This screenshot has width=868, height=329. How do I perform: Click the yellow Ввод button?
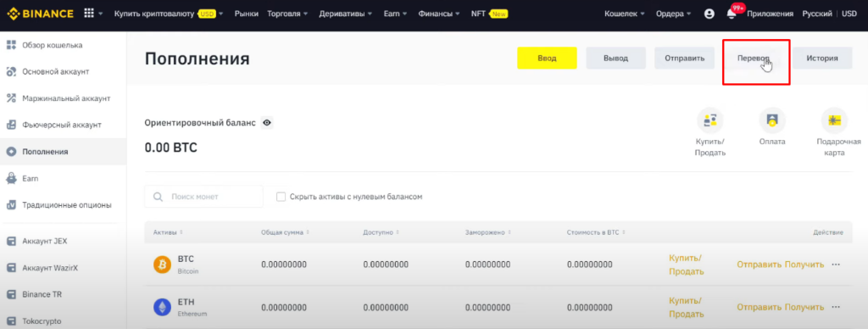point(547,58)
